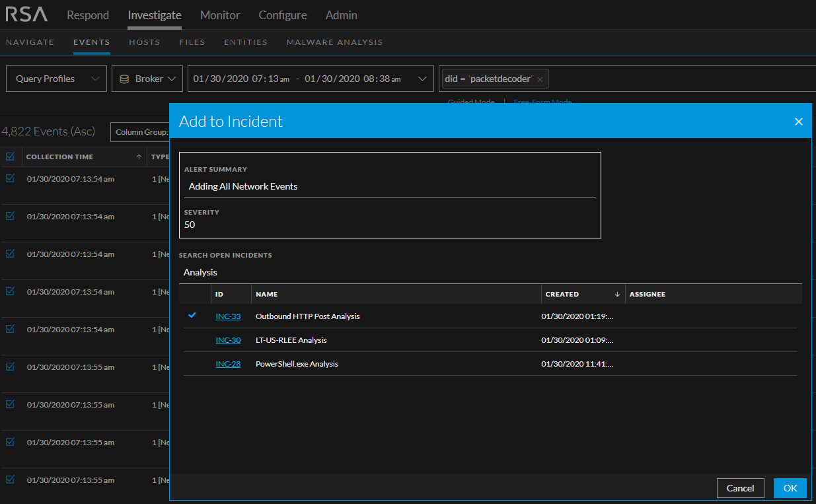816x504 pixels.
Task: Click the checkmark on the INC-33 row
Action: tap(192, 316)
